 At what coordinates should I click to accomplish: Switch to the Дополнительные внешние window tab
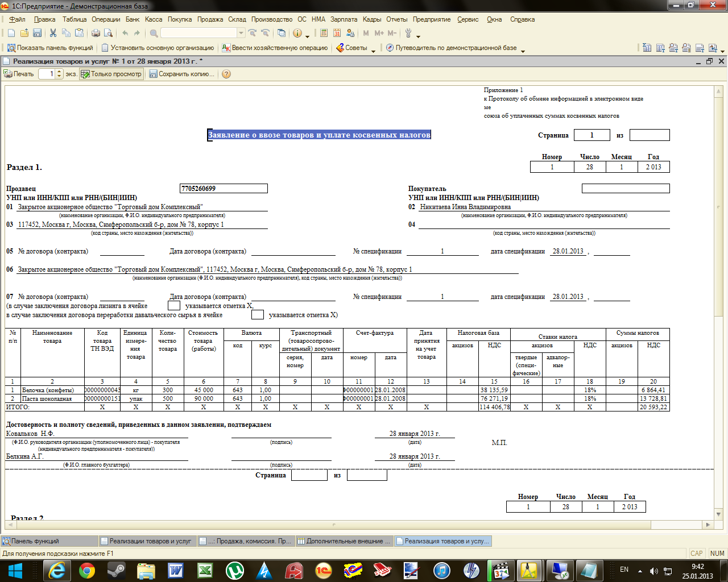[345, 541]
